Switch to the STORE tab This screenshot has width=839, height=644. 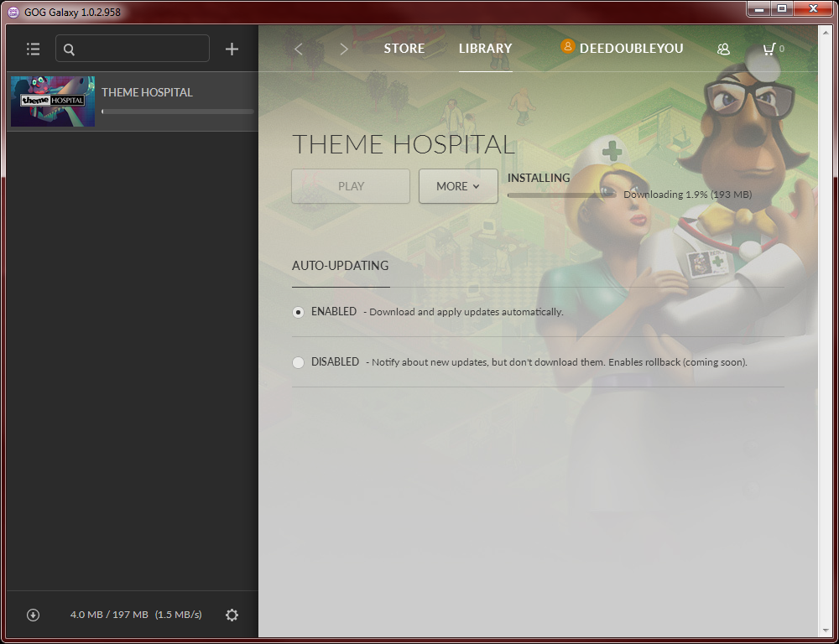click(x=404, y=49)
